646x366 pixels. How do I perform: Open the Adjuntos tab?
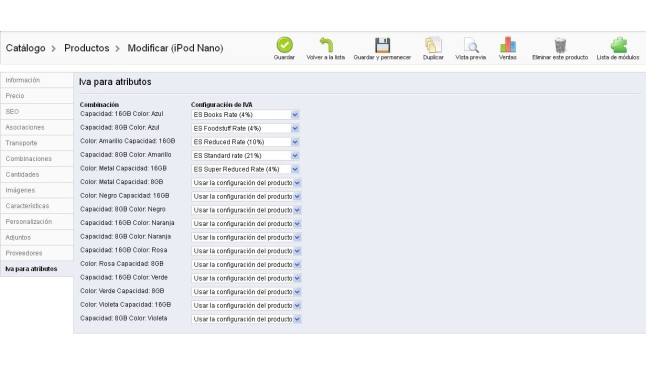37,237
